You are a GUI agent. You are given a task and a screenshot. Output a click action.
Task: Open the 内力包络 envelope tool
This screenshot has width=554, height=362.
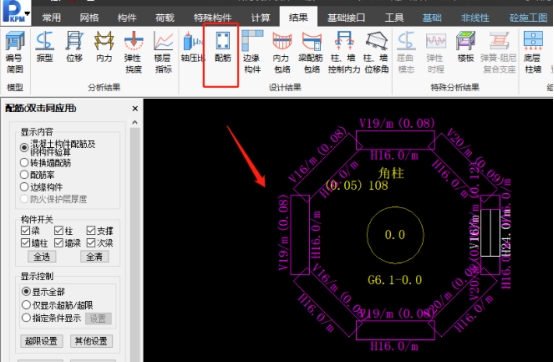(x=282, y=52)
